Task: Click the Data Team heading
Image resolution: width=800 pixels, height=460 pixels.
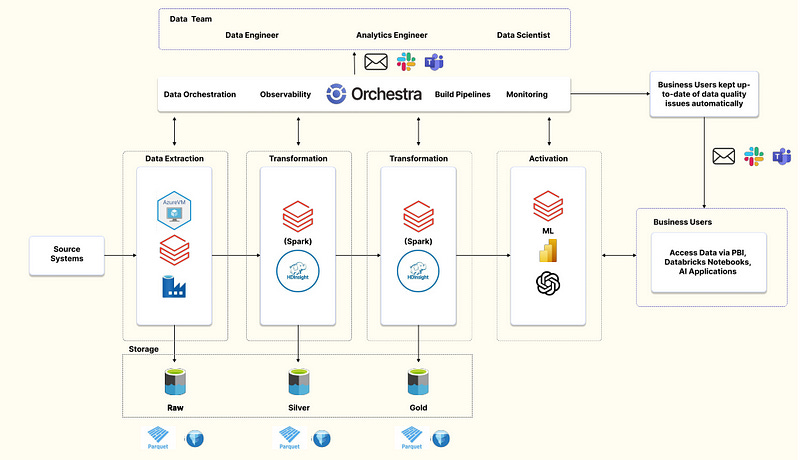Action: [x=191, y=19]
